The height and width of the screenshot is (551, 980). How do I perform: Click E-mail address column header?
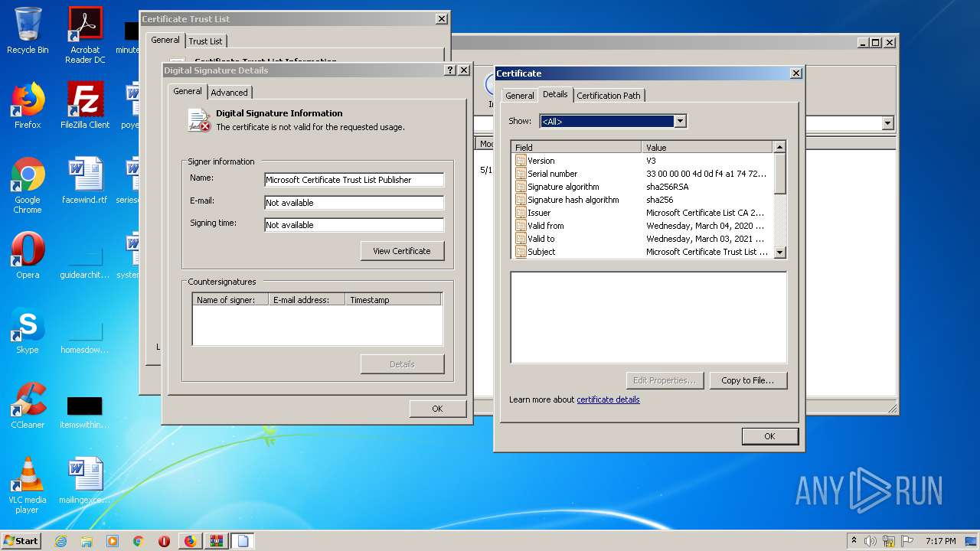tap(307, 300)
